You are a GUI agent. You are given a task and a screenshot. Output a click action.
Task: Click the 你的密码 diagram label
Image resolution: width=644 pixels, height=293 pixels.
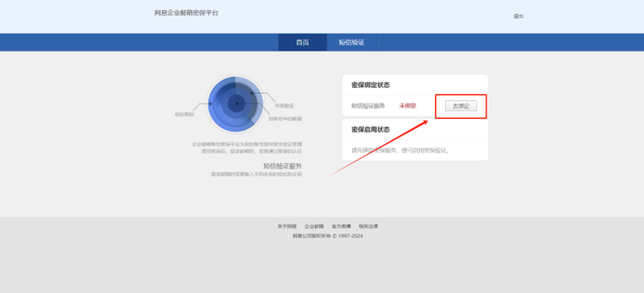click(x=184, y=115)
